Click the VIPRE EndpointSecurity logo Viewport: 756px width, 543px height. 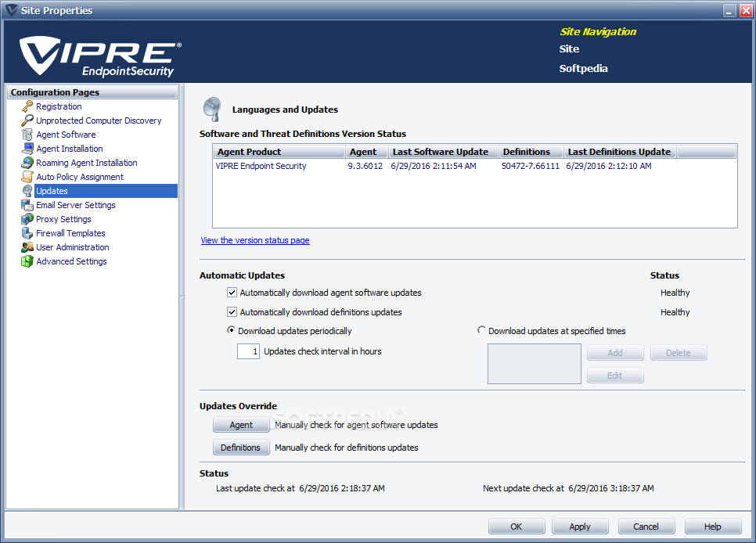tap(100, 56)
